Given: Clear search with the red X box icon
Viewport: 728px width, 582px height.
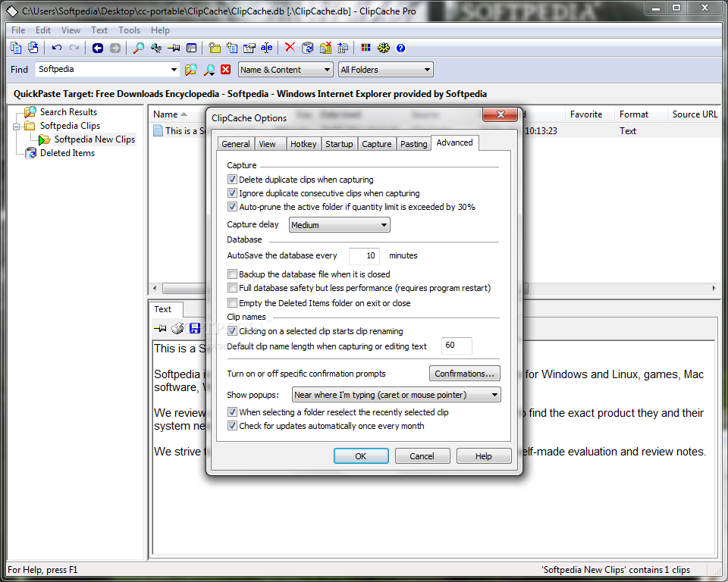Looking at the screenshot, I should [226, 70].
